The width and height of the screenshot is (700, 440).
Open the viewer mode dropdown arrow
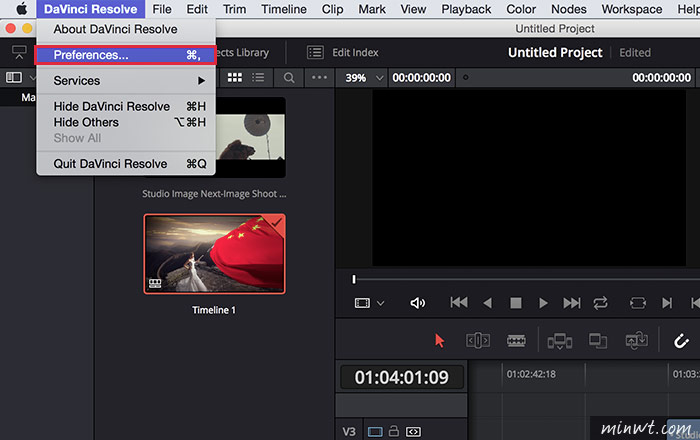[x=380, y=303]
